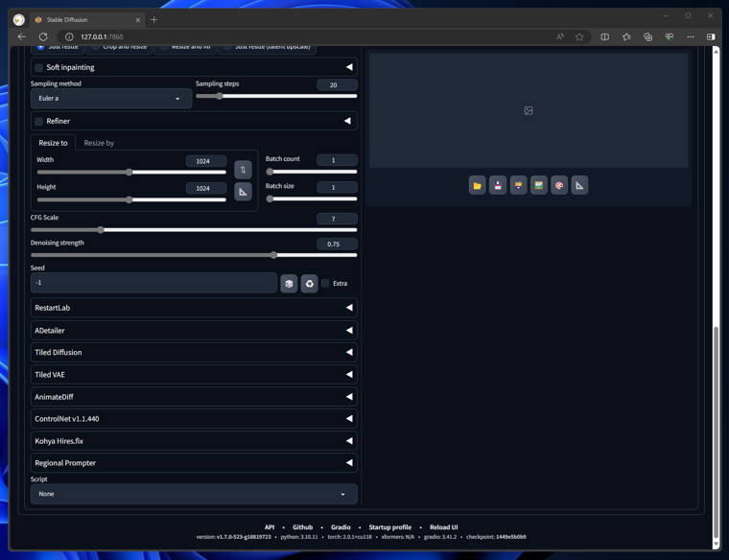
Task: Open the split screen icon
Action: pyautogui.click(x=605, y=36)
